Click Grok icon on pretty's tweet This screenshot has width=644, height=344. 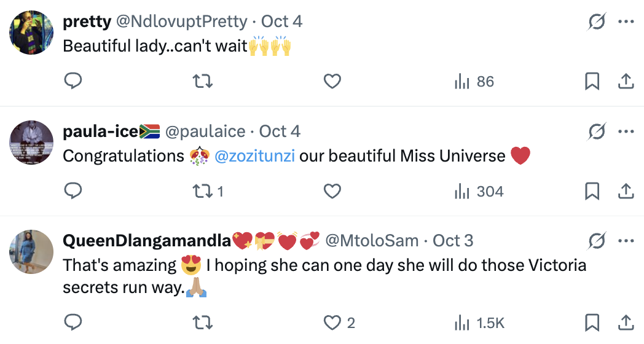[x=596, y=22]
